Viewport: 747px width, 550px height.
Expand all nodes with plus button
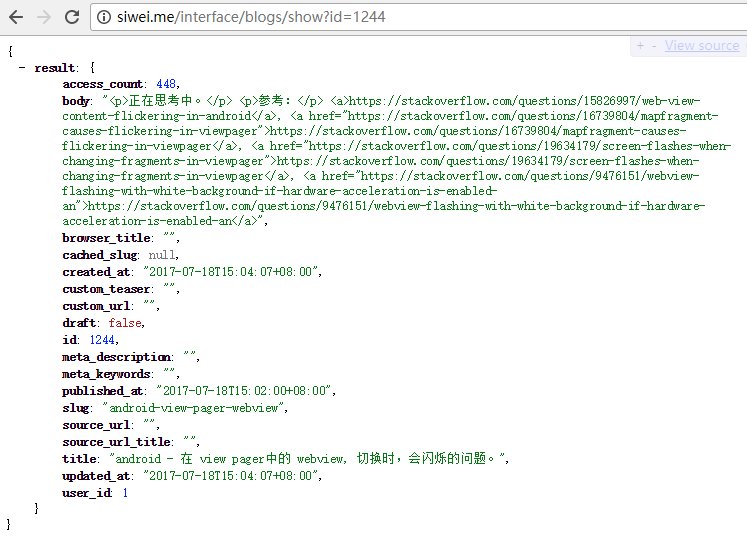[641, 46]
